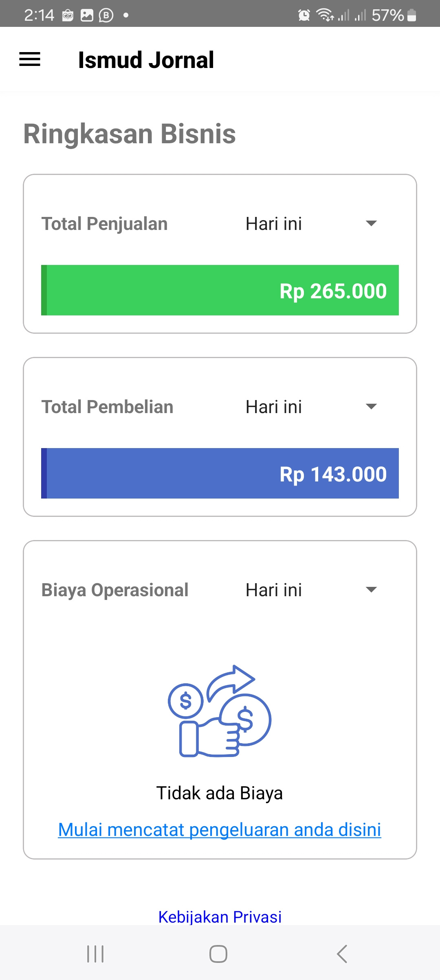The height and width of the screenshot is (980, 440).
Task: Tap the 'Tidak ada Biaya' text
Action: click(220, 793)
